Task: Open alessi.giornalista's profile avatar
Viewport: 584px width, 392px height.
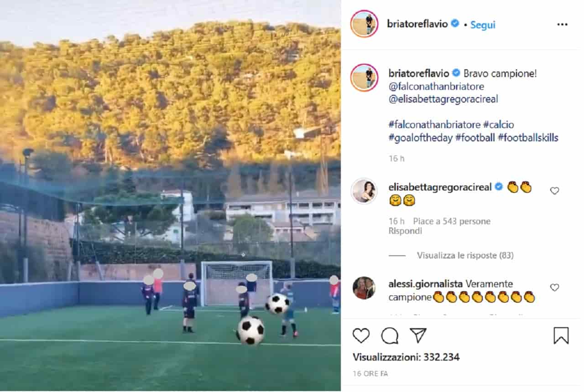Action: point(364,288)
